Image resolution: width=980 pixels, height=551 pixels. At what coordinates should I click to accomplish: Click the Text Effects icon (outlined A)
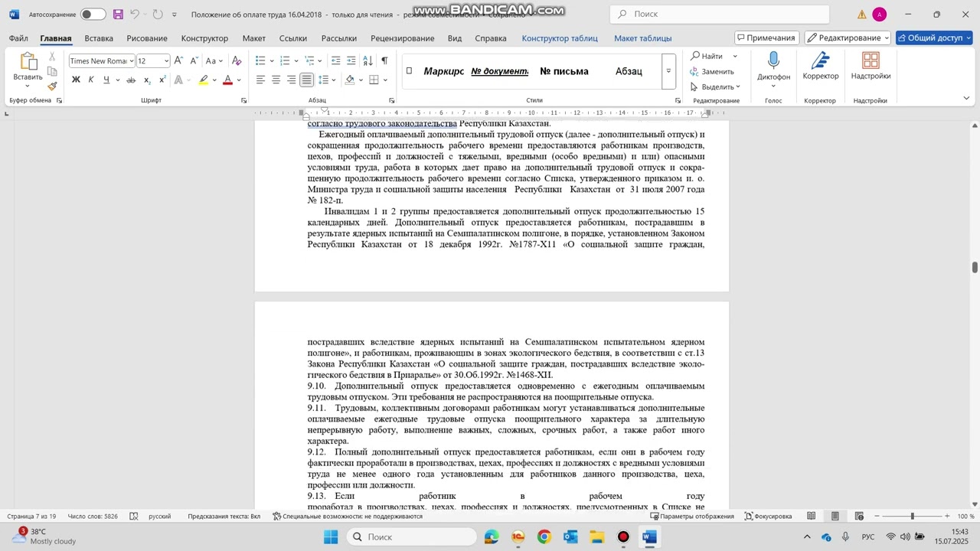[x=178, y=80]
